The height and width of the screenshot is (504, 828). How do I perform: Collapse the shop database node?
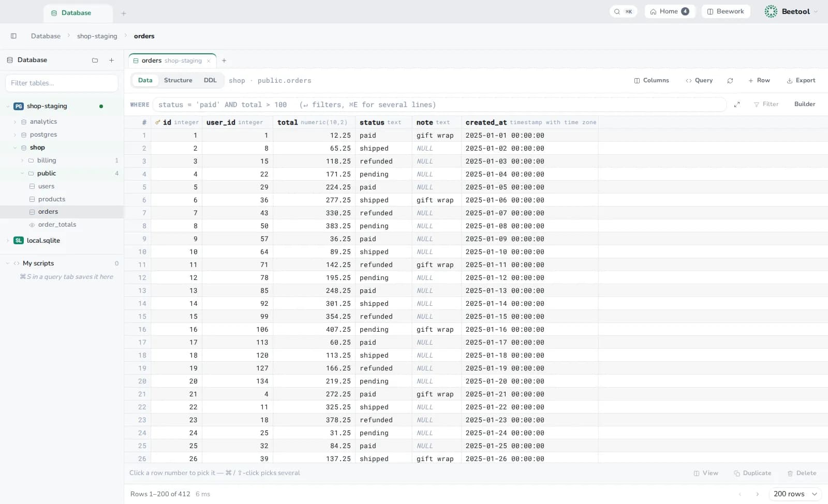[x=15, y=147]
